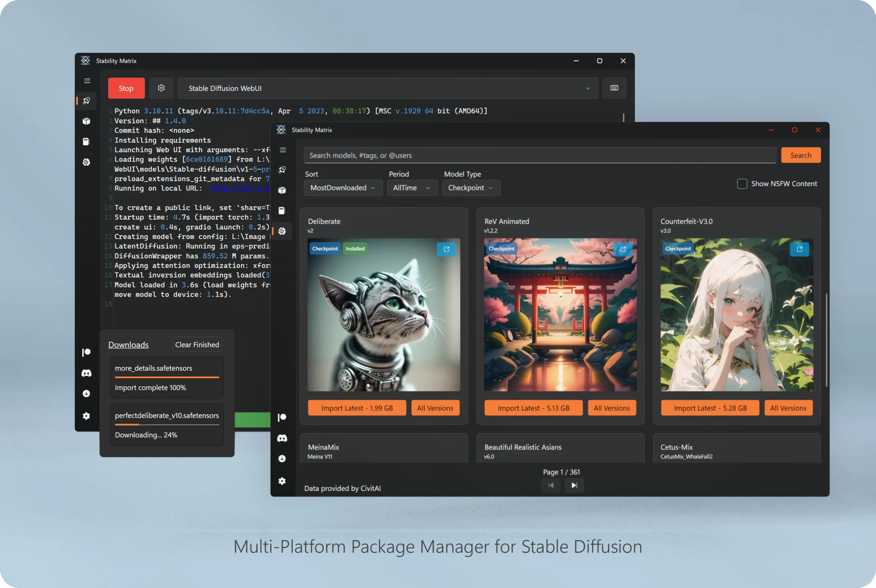Open launch options gear next to Stop

(161, 88)
